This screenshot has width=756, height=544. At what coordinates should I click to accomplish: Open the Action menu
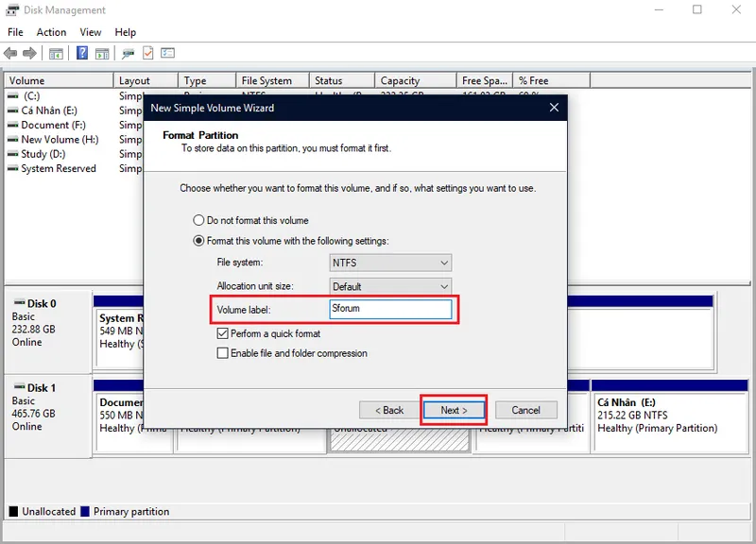click(x=51, y=32)
